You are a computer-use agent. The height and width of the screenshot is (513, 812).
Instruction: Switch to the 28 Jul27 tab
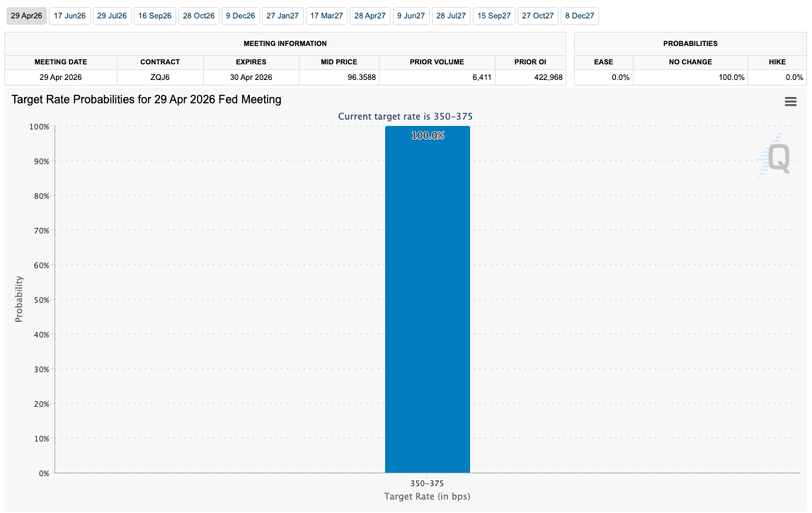coord(451,16)
